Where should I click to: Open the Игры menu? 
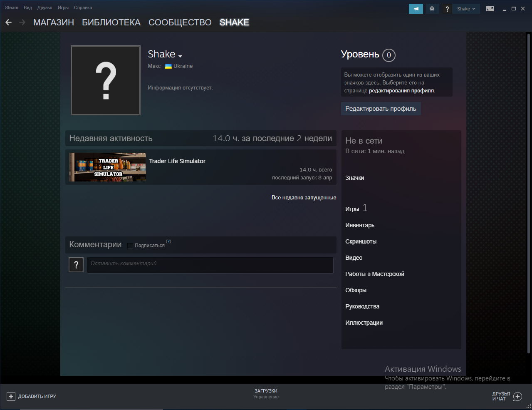pyautogui.click(x=63, y=7)
